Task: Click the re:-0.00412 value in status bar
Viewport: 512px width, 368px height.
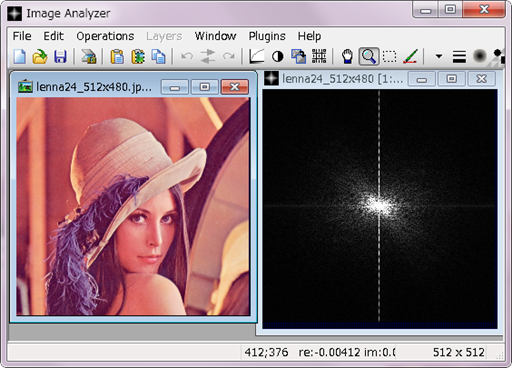Action: [x=329, y=352]
